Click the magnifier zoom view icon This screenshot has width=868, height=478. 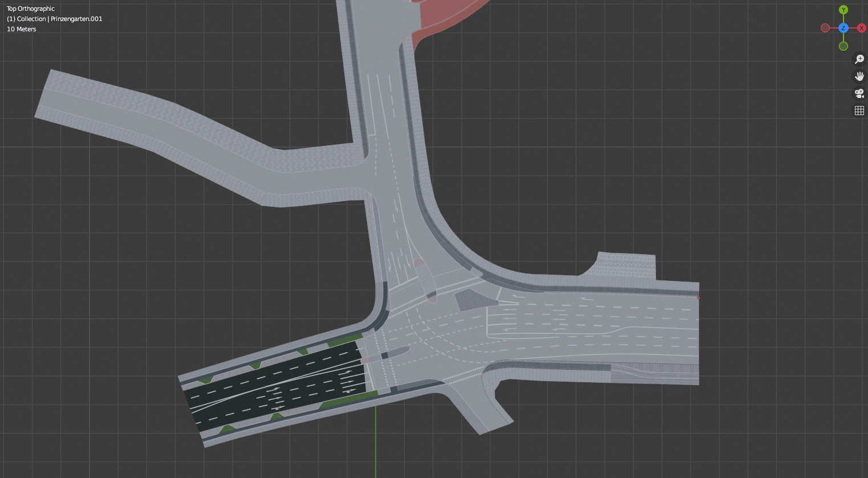pyautogui.click(x=859, y=59)
